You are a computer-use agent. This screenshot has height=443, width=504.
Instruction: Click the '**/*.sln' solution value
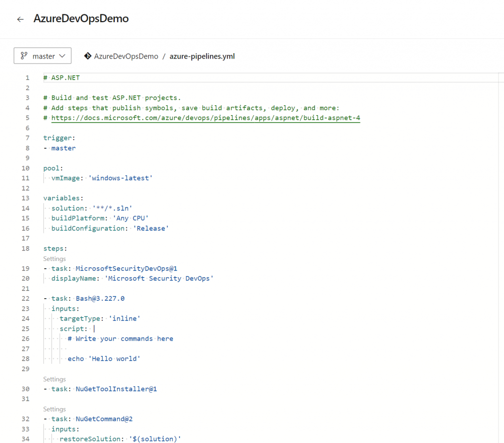click(113, 208)
